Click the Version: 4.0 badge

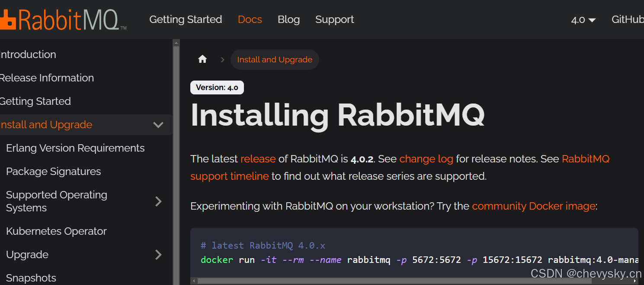pyautogui.click(x=217, y=87)
